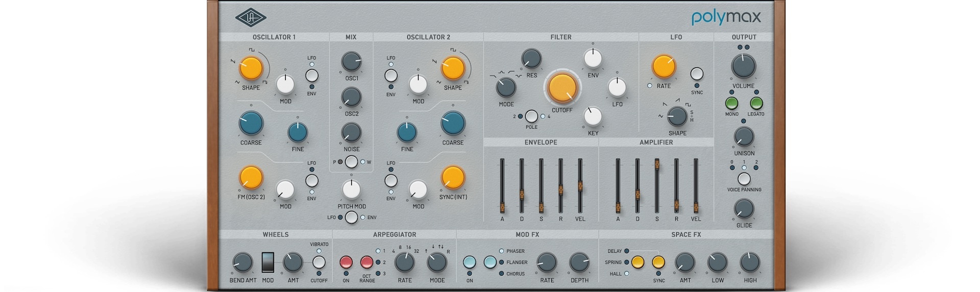
Task: Click the polymax logo text
Action: [726, 18]
